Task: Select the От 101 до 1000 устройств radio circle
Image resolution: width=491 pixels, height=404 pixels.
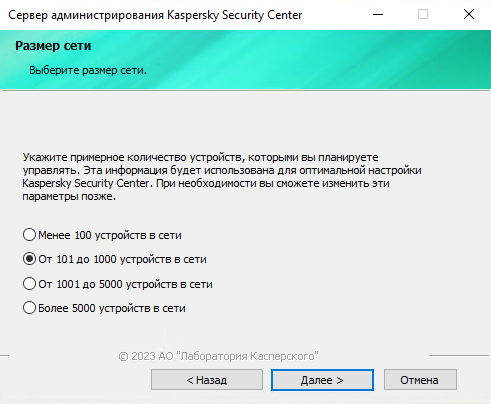Action: [29, 259]
